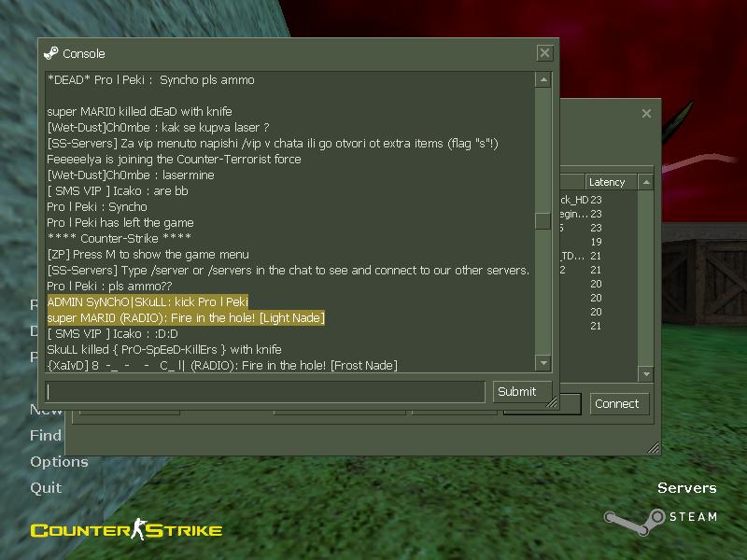
Task: Close the Console window
Action: pos(544,53)
